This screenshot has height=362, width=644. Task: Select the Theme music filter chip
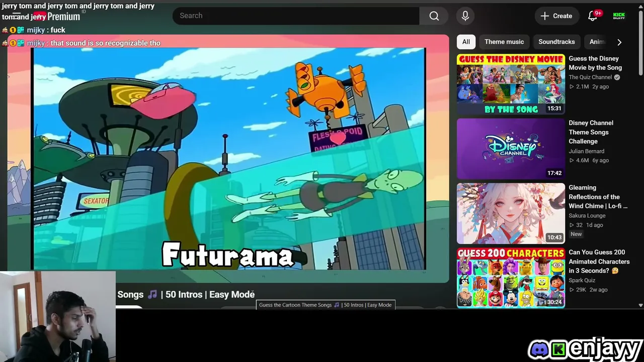504,42
